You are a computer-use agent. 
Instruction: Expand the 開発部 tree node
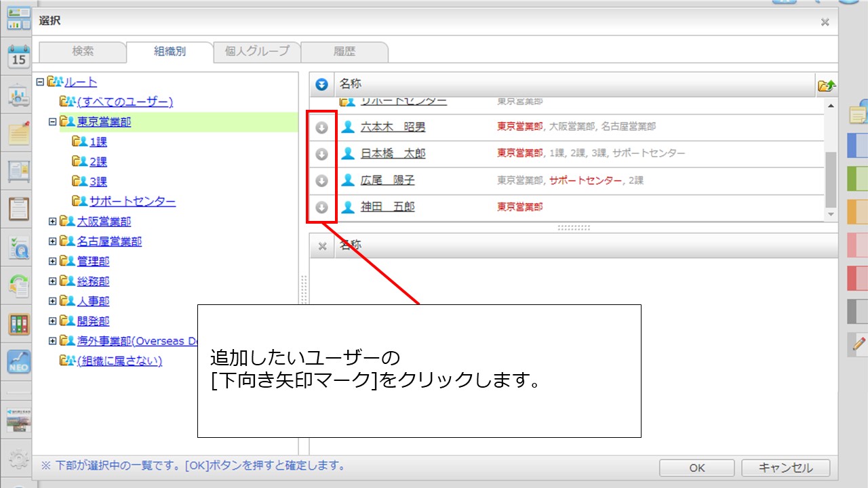click(x=53, y=321)
